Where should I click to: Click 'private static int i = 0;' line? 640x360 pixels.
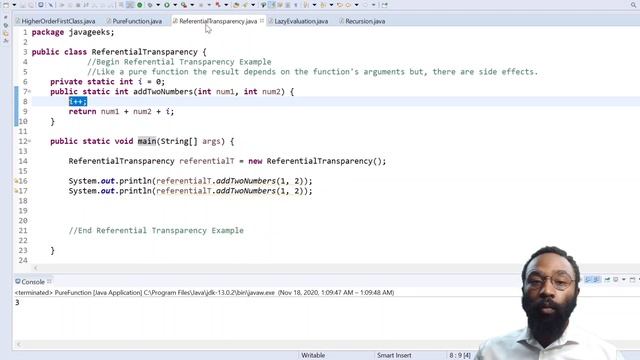[x=108, y=82]
